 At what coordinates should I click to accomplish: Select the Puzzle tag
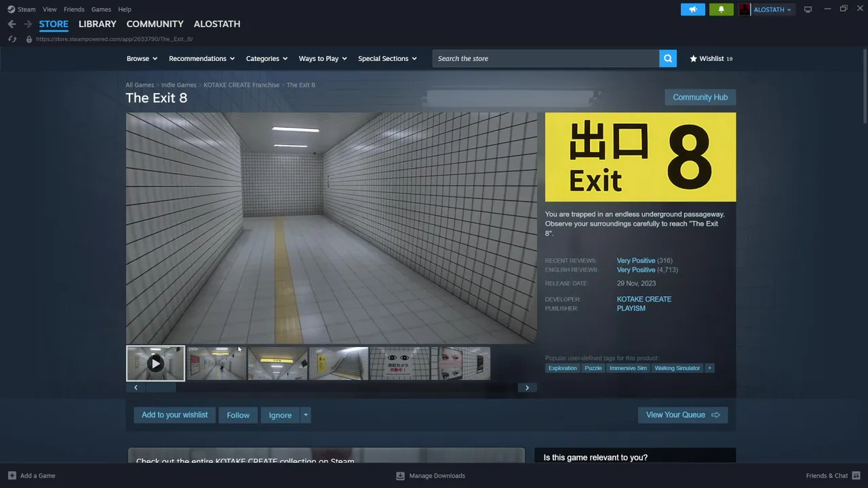tap(593, 368)
